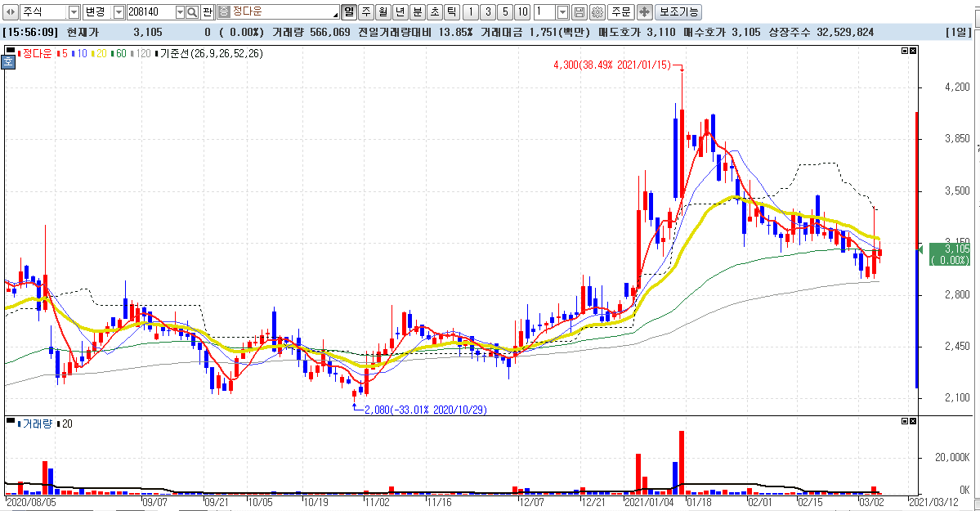
Task: Select the 주 weekly chart period
Action: pyautogui.click(x=366, y=12)
